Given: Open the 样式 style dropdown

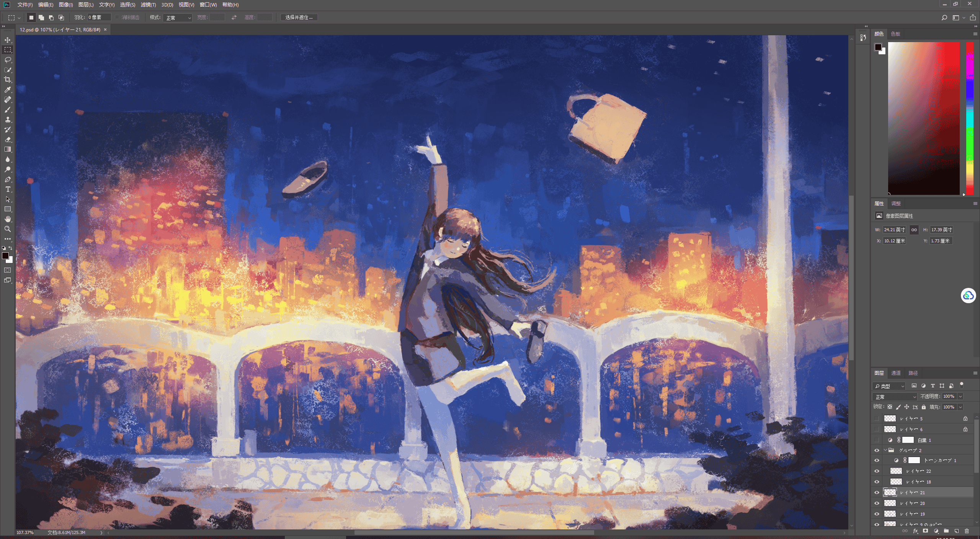Looking at the screenshot, I should (177, 18).
